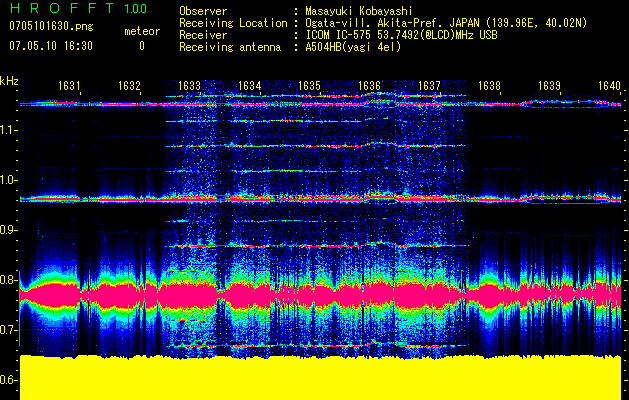Screen dimensions: 629x400
Task: Click the 1.1 kHz frequency axis label
Action: [7, 130]
